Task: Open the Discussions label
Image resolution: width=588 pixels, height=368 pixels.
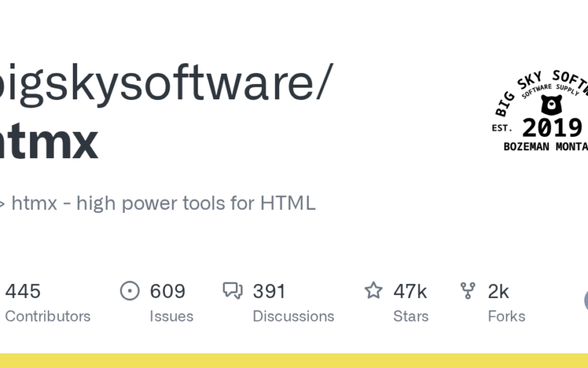Action: click(293, 316)
